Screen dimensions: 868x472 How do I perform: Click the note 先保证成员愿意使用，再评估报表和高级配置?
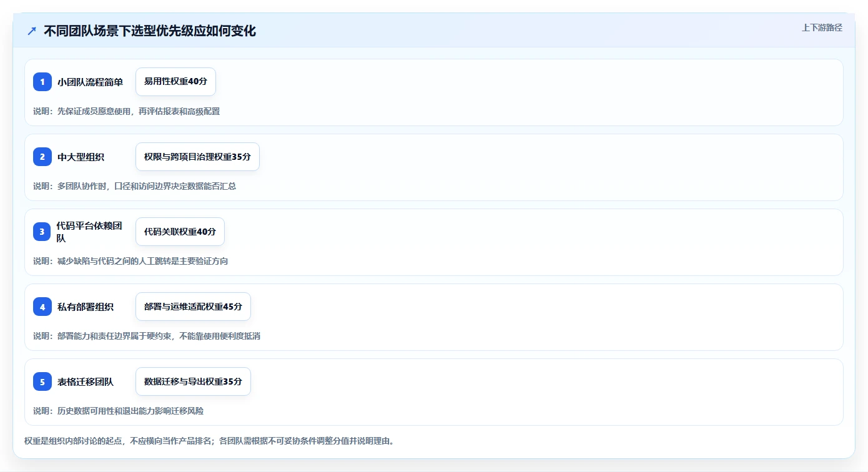pyautogui.click(x=139, y=111)
